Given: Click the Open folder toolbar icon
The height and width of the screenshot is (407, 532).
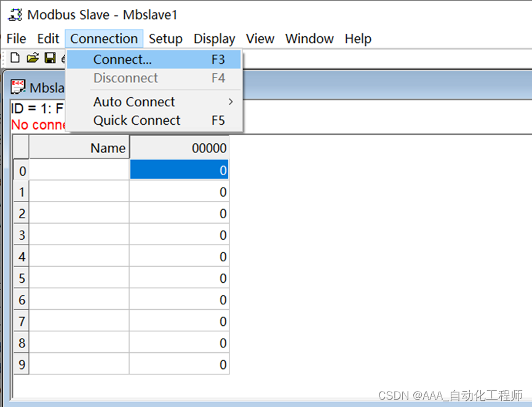Looking at the screenshot, I should (33, 58).
